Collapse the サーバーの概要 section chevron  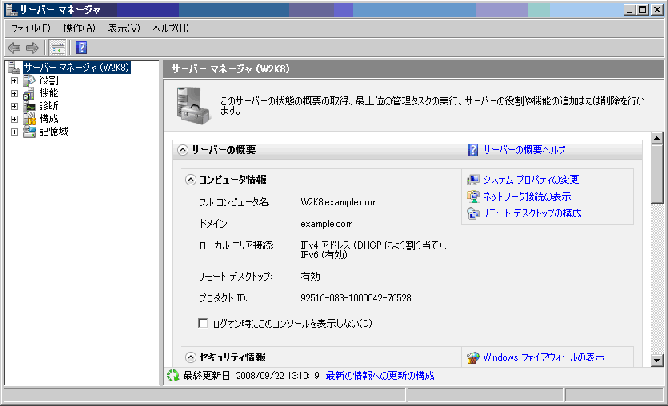point(182,150)
